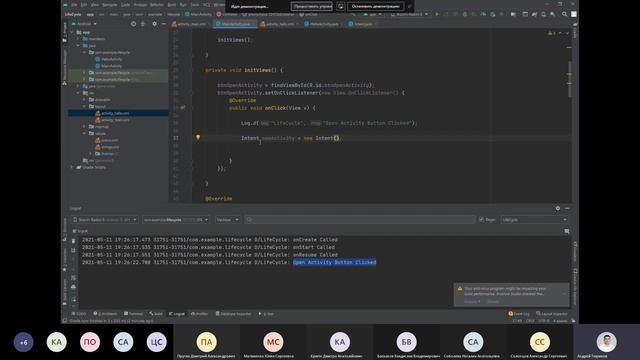Image resolution: width=640 pixels, height=360 pixels.
Task: Open strings.xml in values folder
Action: [110, 147]
